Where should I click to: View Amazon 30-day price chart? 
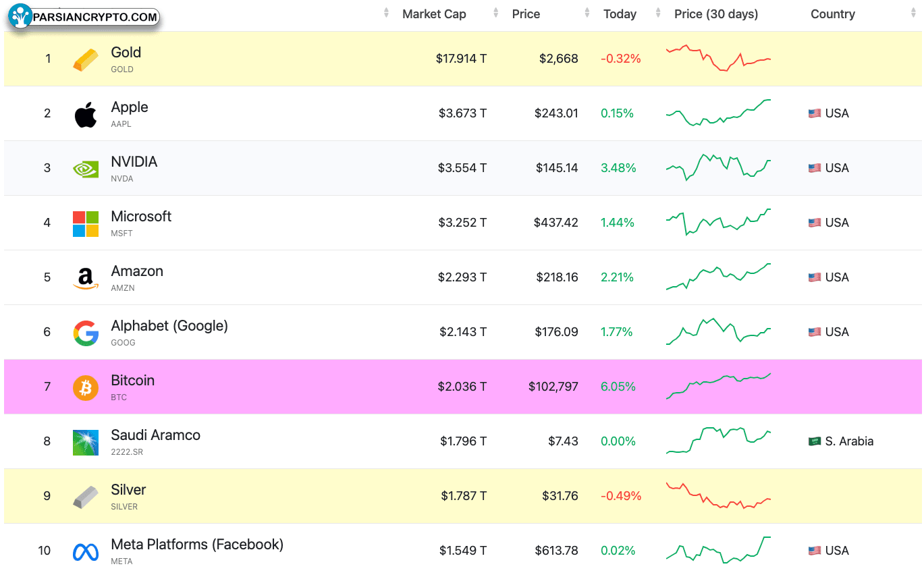click(718, 277)
